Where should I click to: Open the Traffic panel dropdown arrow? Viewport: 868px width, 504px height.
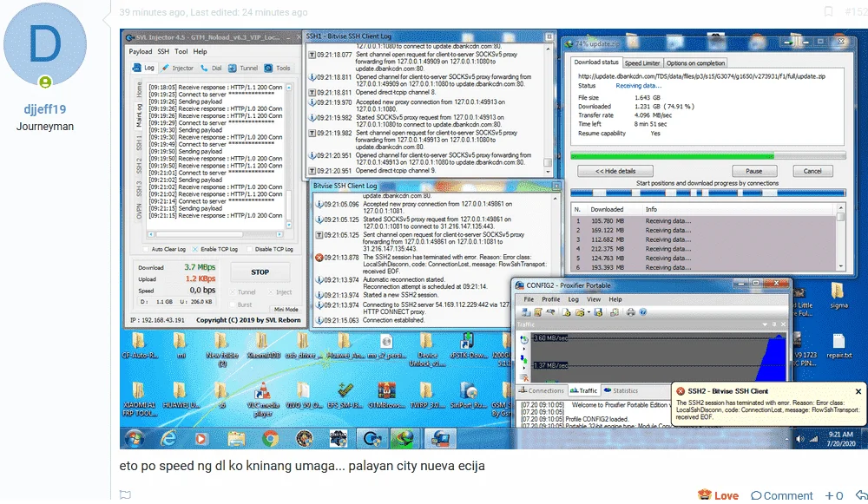pos(765,324)
